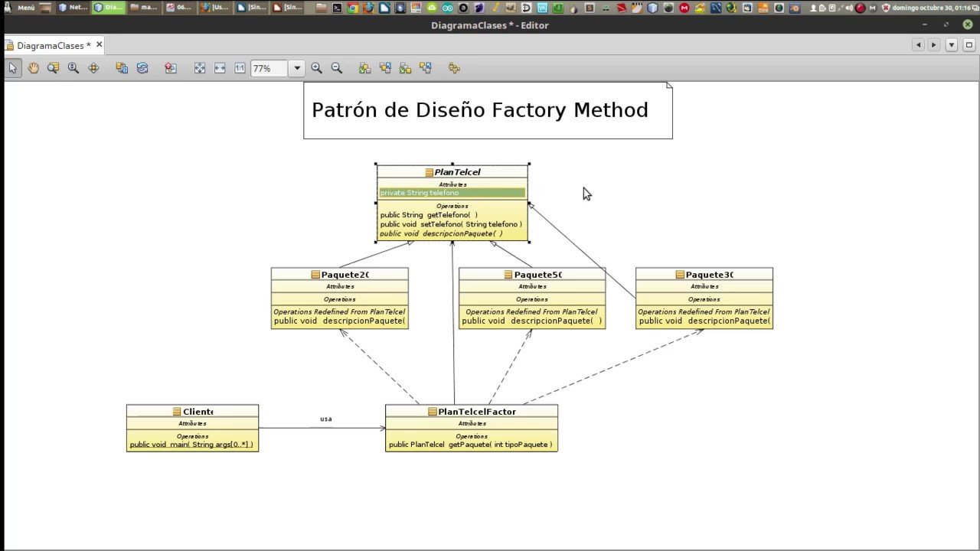This screenshot has width=980, height=551.
Task: Zoom out with the minus magnifier
Action: pyautogui.click(x=337, y=68)
